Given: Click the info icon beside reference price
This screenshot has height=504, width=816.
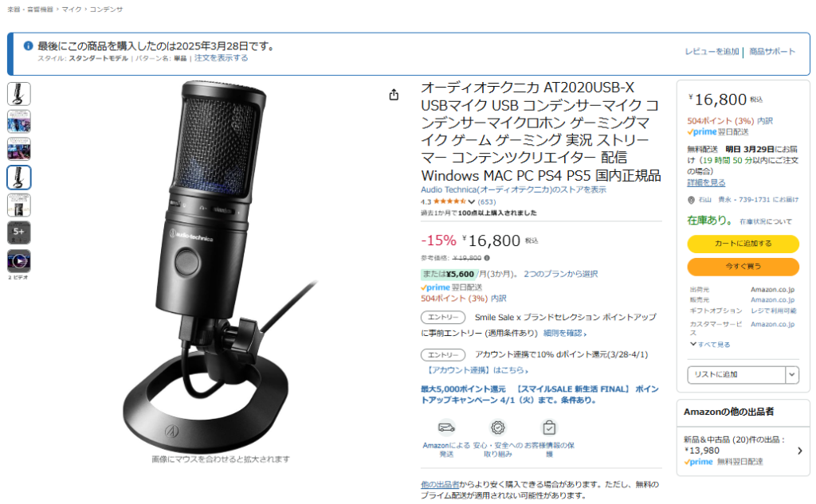Looking at the screenshot, I should [487, 258].
